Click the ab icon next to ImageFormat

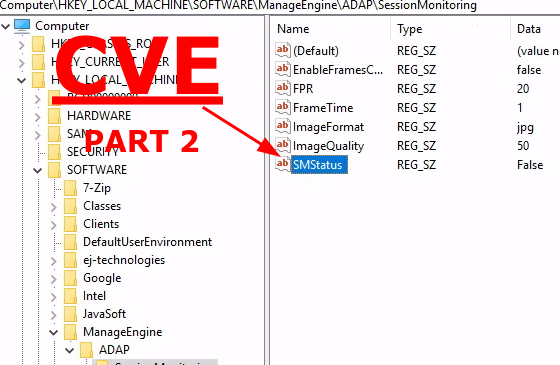(x=283, y=126)
